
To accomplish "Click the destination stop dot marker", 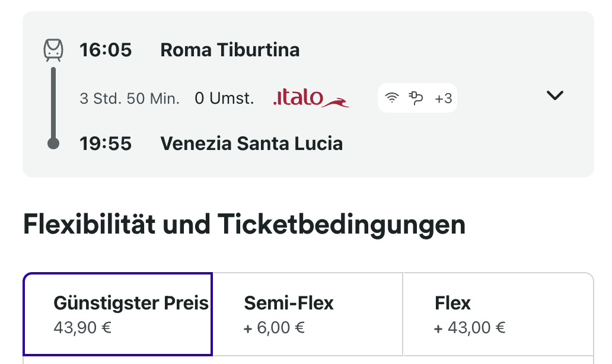I will click(x=53, y=143).
